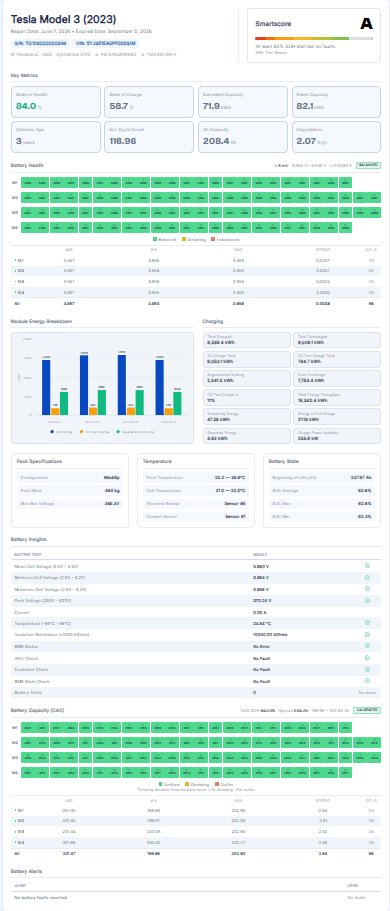
Task: Expand M2 row in Battery Capacity table
Action: [x=15, y=820]
